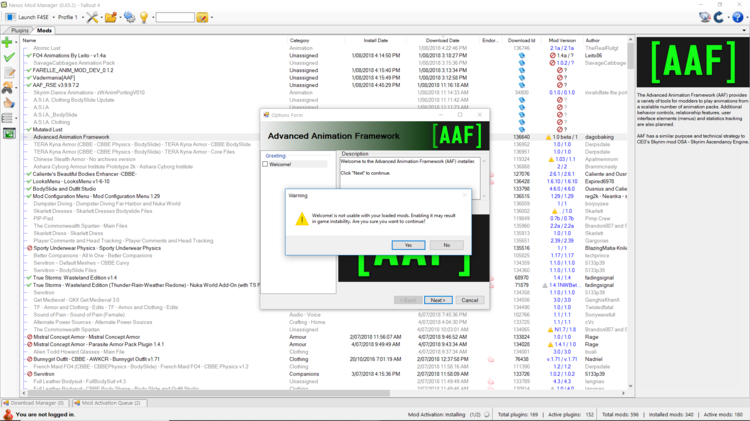Open dropdown arrow next to folder icon
The width and height of the screenshot is (750, 421).
click(120, 18)
